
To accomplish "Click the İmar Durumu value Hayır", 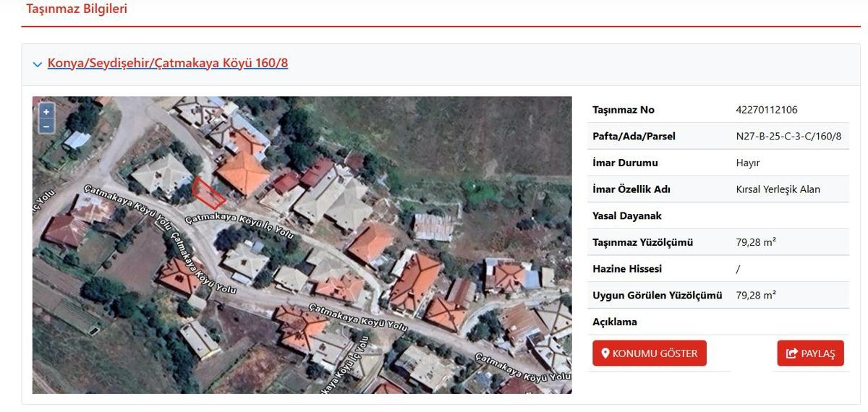I will [748, 163].
